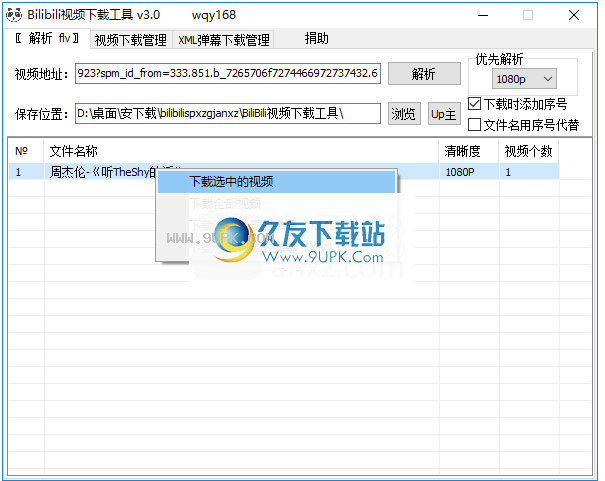Uncheck the 下载时添加序号 checkbox
Viewport: 605px width, 481px height.
click(474, 104)
